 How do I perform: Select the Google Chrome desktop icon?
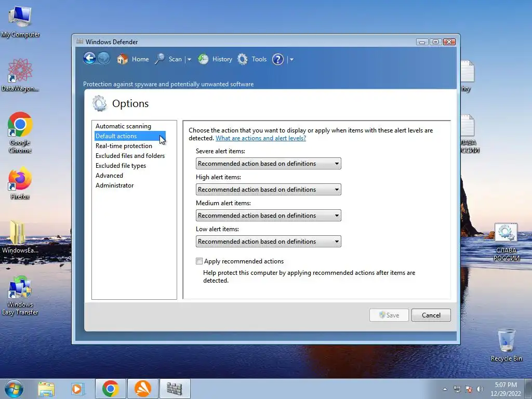click(x=20, y=132)
